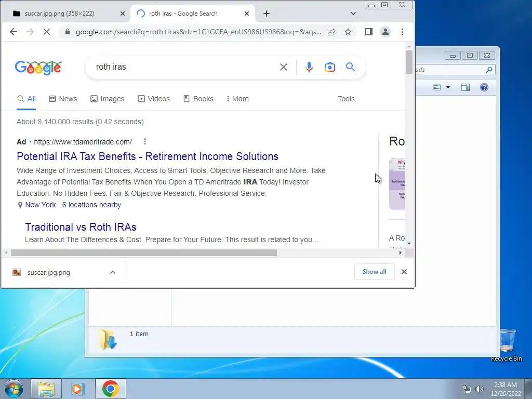Viewport: 532px width, 399px height.
Task: Select the All results tab
Action: tap(26, 99)
